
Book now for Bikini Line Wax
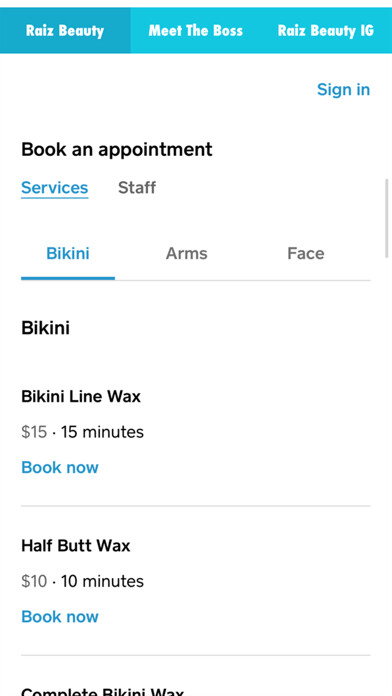point(60,467)
